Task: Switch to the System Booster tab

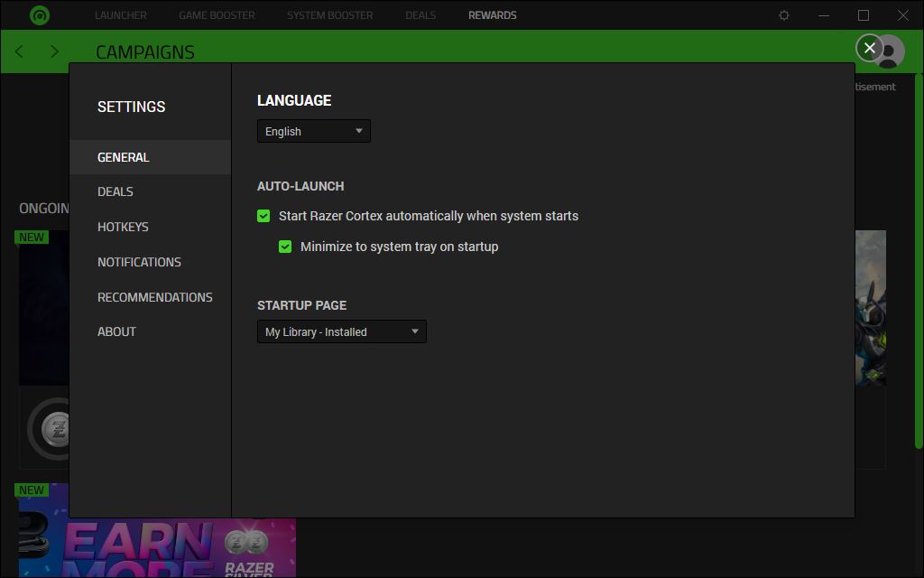Action: point(330,15)
